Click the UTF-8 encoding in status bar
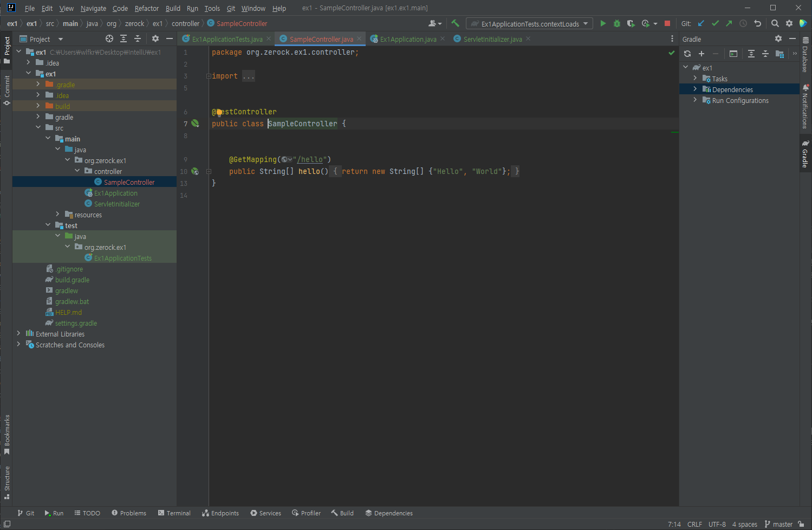Screen dimensions: 812x530 click(717, 524)
